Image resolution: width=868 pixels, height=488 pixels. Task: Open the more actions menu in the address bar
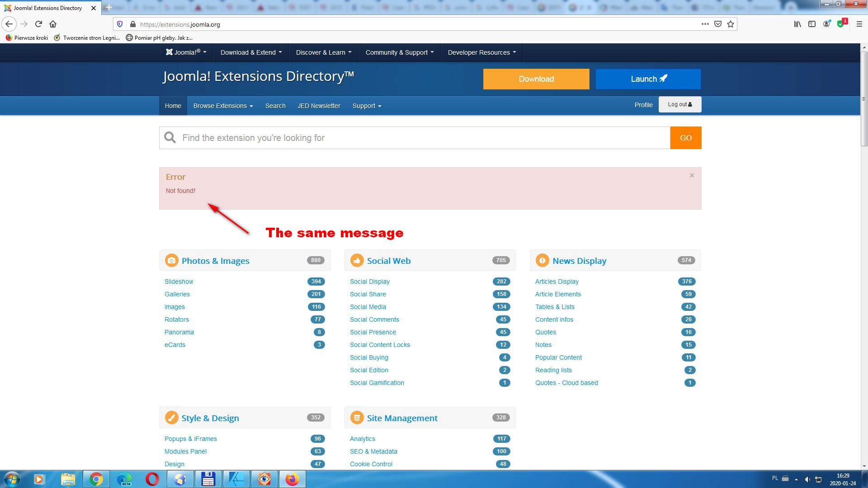(705, 24)
